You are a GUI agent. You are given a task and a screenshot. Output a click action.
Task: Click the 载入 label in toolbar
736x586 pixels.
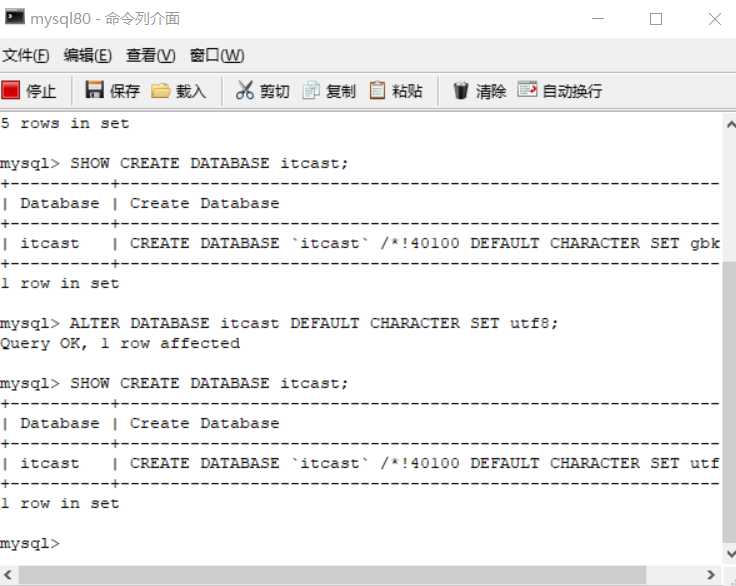point(191,91)
